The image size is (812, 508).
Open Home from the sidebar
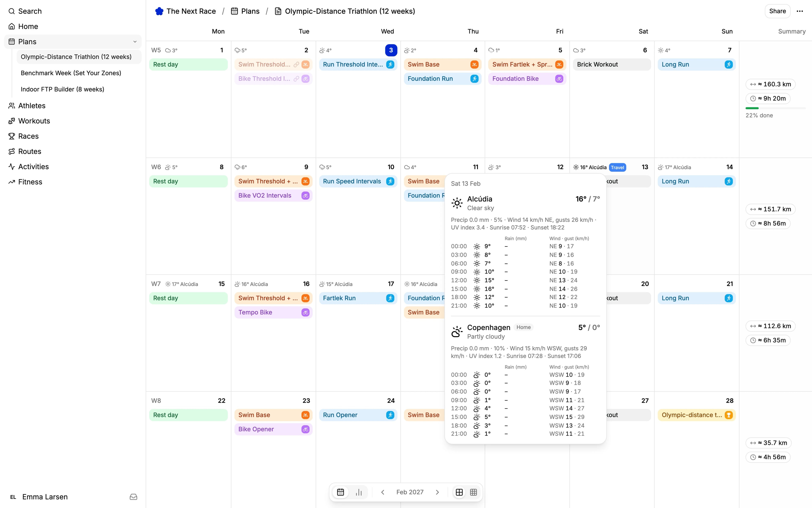73,26
